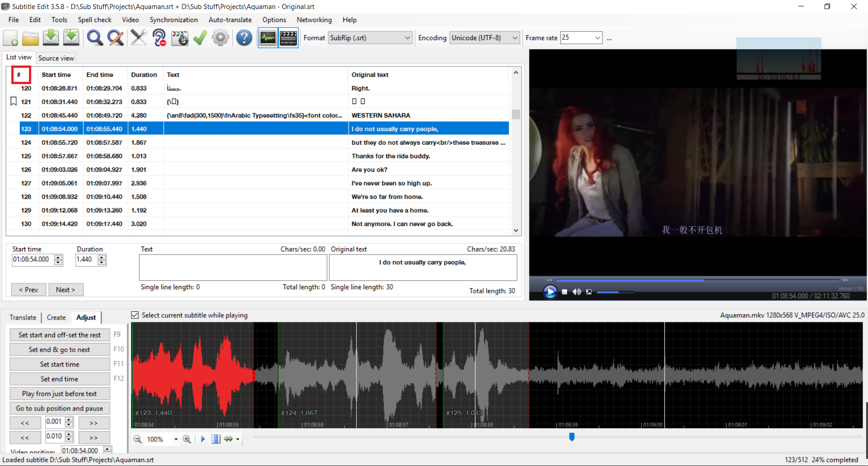Open Tools menu
Viewport: 868px width, 466px height.
tap(59, 20)
